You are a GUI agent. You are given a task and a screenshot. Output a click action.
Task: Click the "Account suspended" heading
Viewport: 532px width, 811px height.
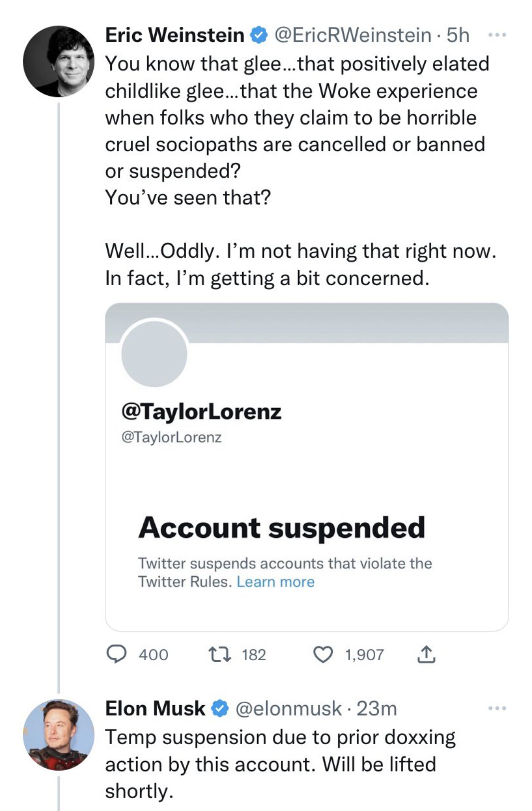coord(282,528)
